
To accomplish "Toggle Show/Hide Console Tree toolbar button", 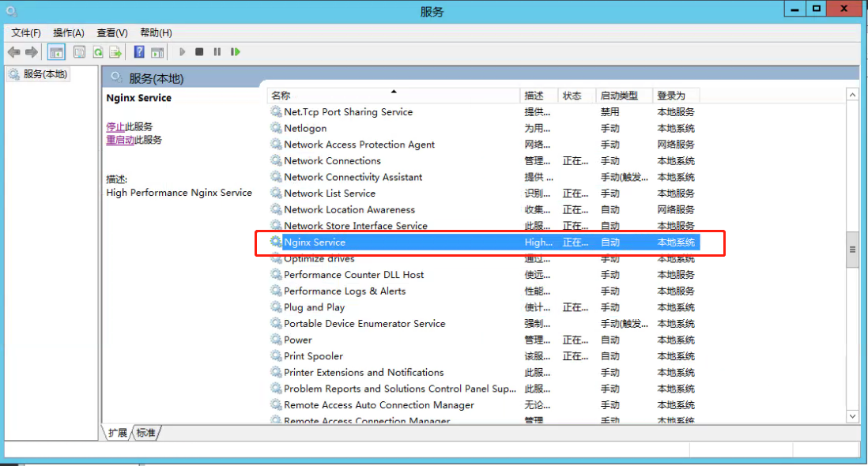I will point(56,52).
